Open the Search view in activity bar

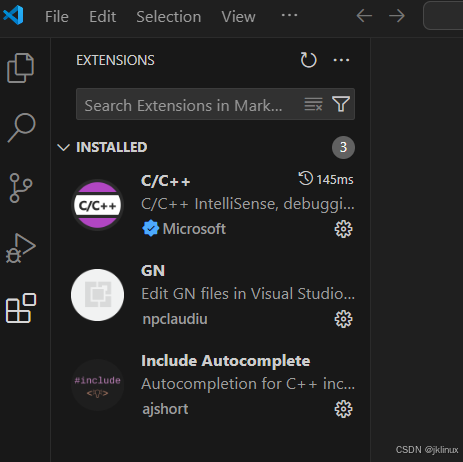tap(21, 128)
